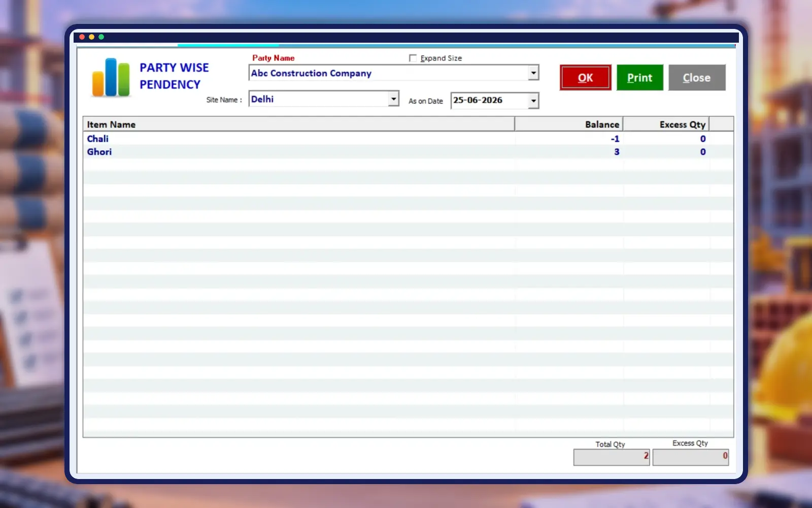The image size is (812, 508).
Task: Click the bar chart Party Wise Pendency icon
Action: pos(111,77)
